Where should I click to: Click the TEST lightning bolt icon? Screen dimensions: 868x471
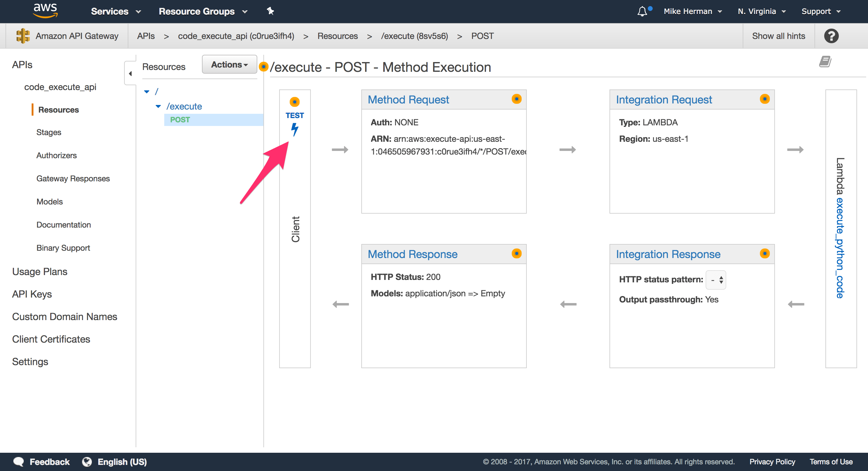(295, 129)
